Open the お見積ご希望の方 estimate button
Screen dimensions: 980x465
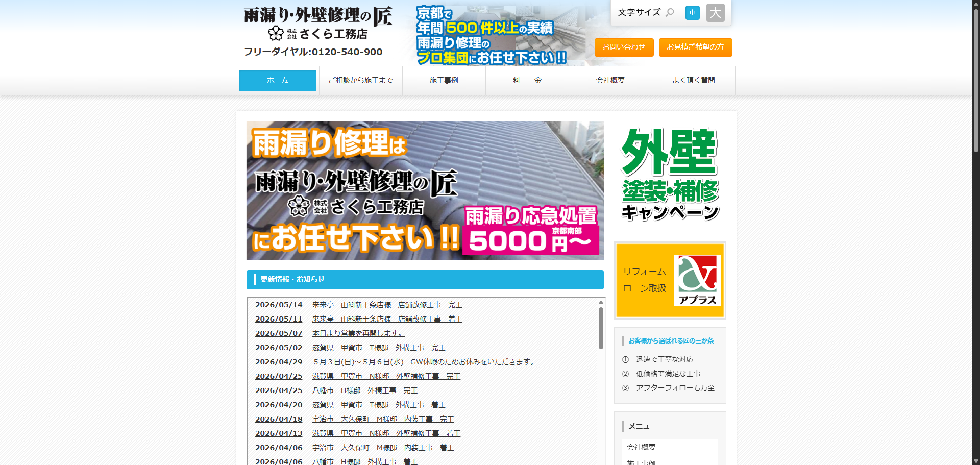[x=695, y=47]
